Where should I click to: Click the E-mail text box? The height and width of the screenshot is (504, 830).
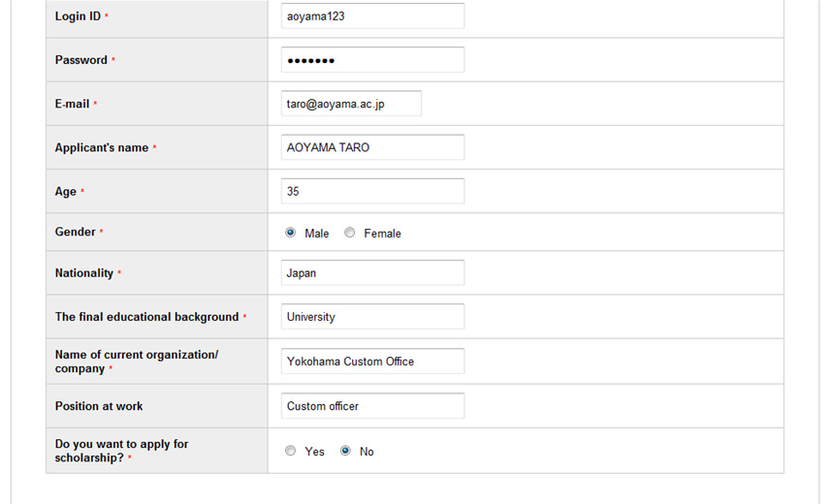[x=351, y=104]
